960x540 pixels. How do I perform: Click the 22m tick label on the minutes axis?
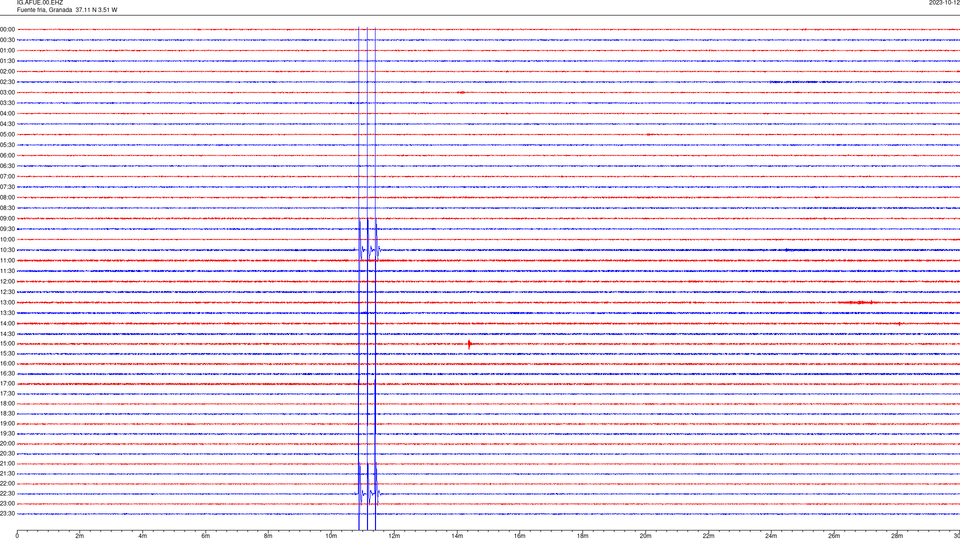(708, 536)
